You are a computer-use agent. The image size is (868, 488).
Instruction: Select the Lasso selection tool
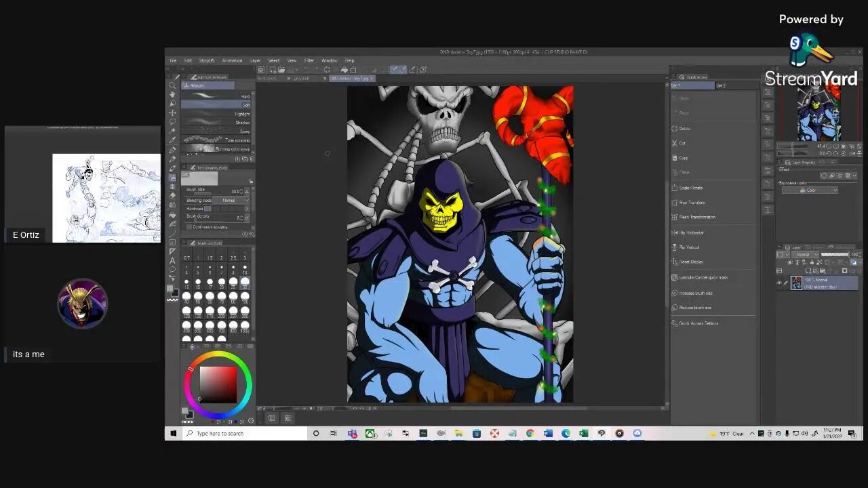tap(173, 121)
